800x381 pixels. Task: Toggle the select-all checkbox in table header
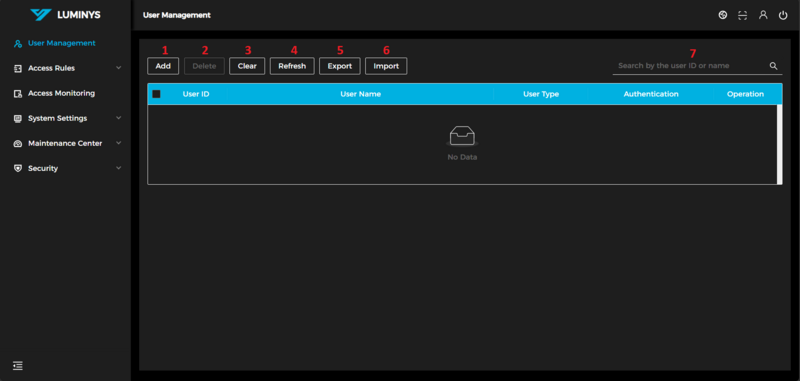pos(157,94)
